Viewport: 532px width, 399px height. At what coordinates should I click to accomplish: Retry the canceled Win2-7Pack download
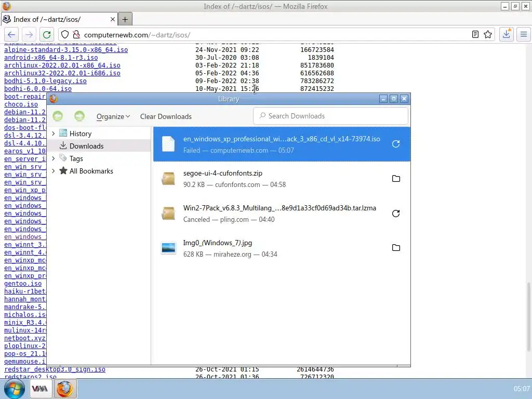(x=395, y=214)
